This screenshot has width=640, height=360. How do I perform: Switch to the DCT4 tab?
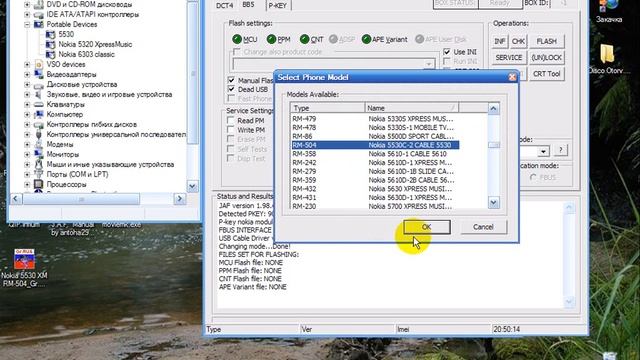(x=224, y=5)
